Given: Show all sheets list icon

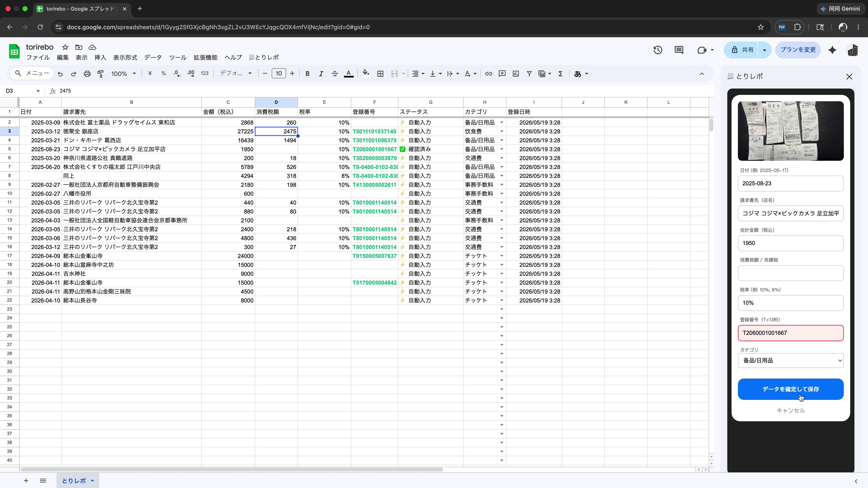Looking at the screenshot, I should click(x=43, y=481).
